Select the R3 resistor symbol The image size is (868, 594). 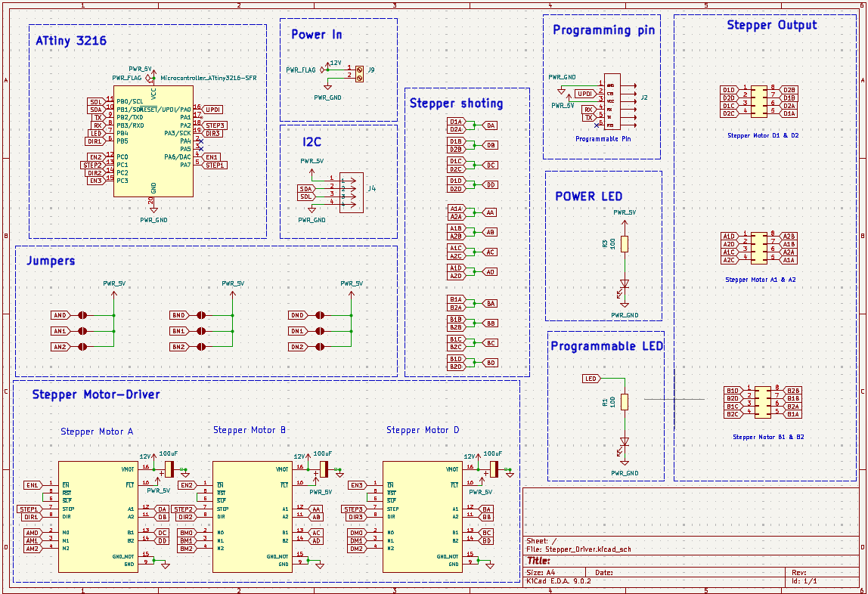click(625, 244)
